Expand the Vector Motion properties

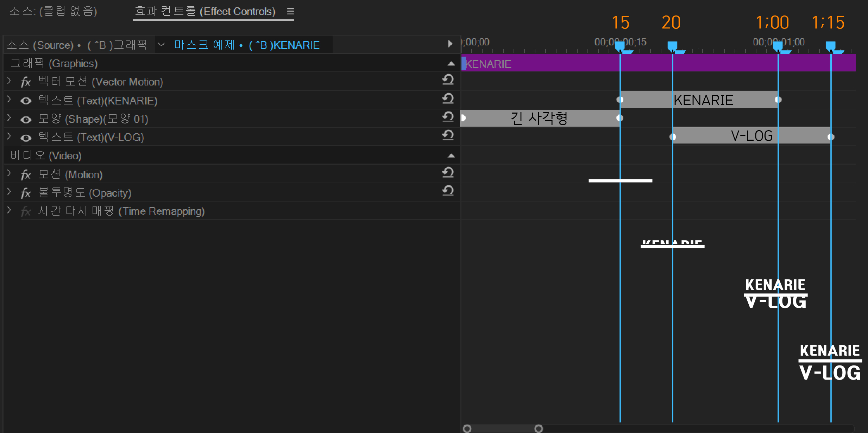point(10,81)
